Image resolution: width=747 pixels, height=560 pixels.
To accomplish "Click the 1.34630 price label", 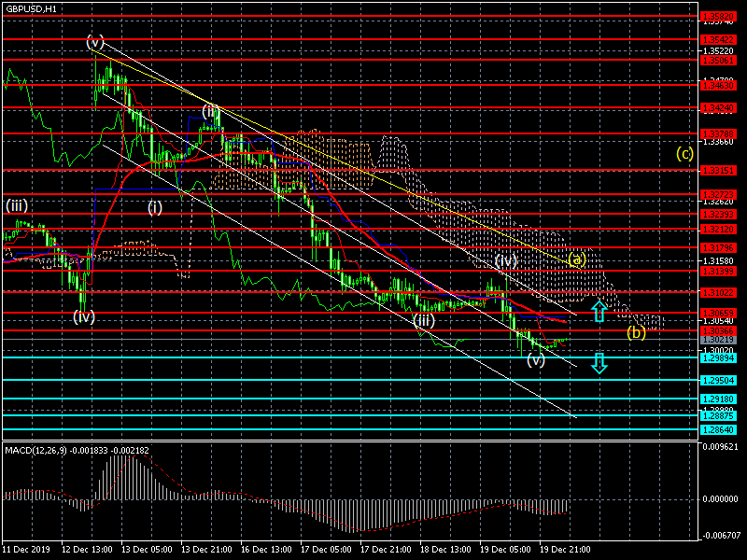I will 718,85.
